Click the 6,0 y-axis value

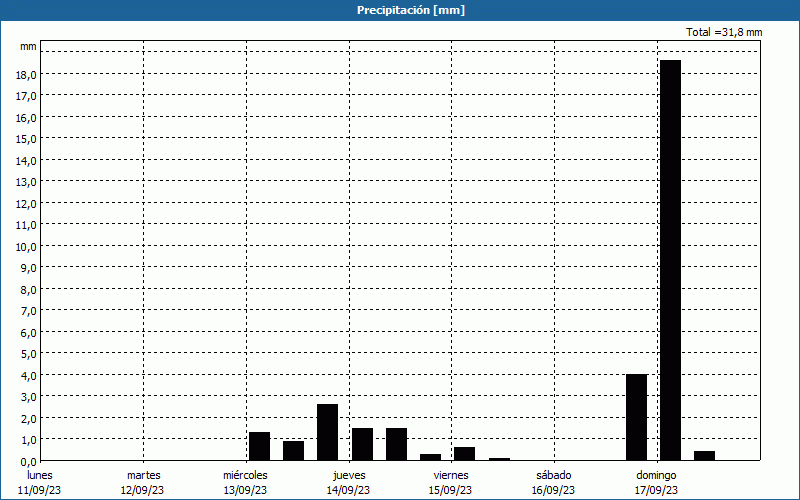coord(28,333)
